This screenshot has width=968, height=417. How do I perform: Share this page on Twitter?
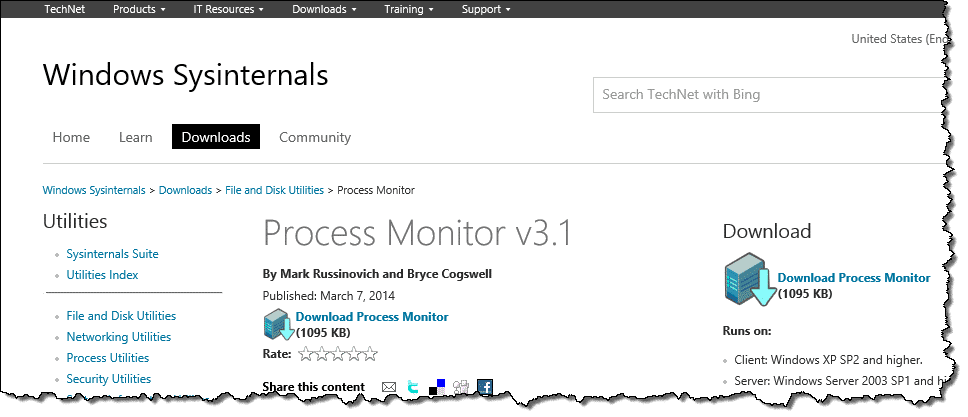click(x=413, y=387)
